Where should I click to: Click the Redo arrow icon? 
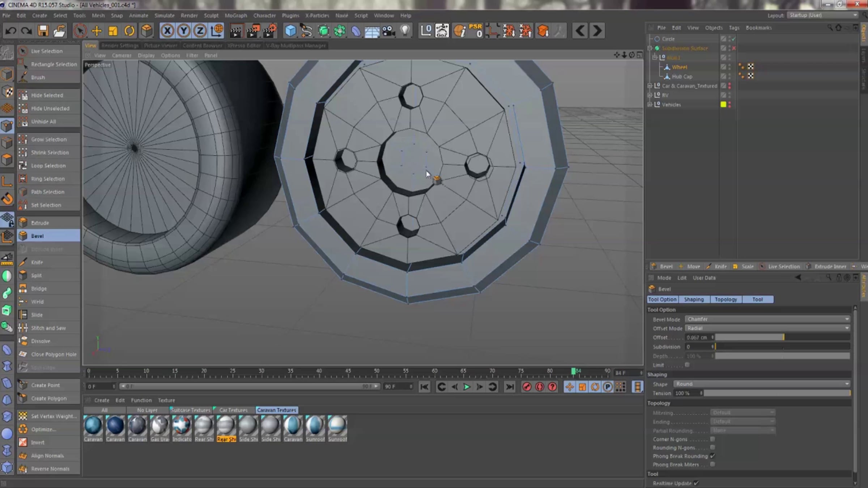(26, 31)
